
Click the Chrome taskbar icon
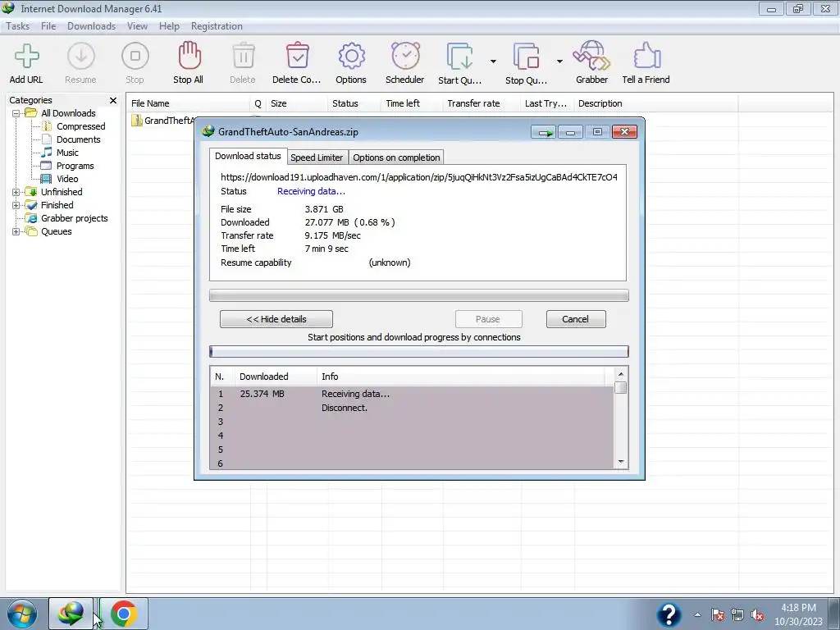124,614
